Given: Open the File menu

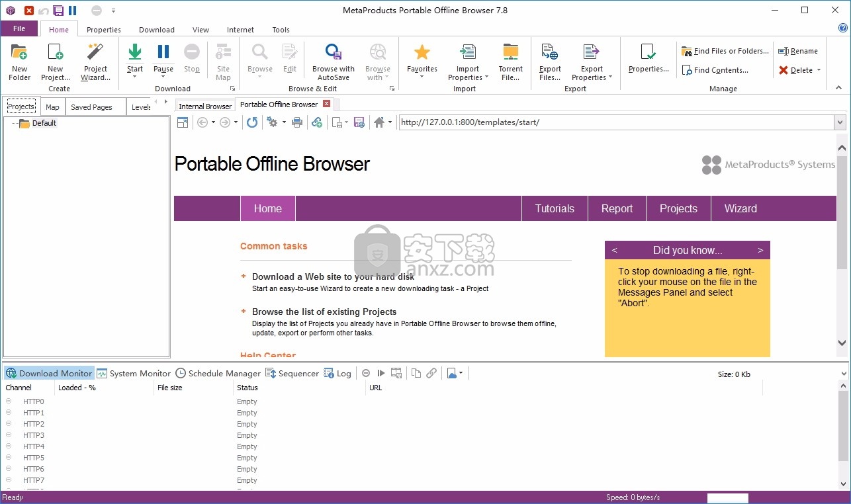Looking at the screenshot, I should [19, 28].
